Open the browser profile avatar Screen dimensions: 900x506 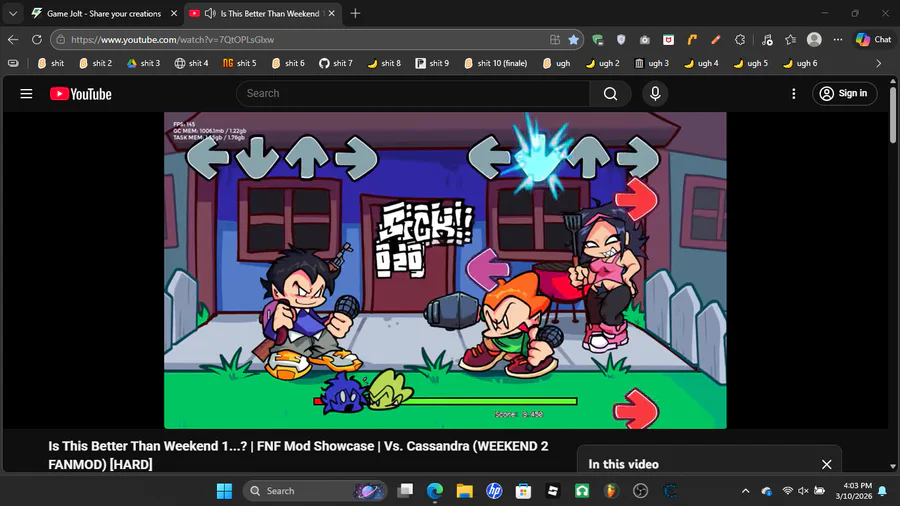[x=814, y=40]
